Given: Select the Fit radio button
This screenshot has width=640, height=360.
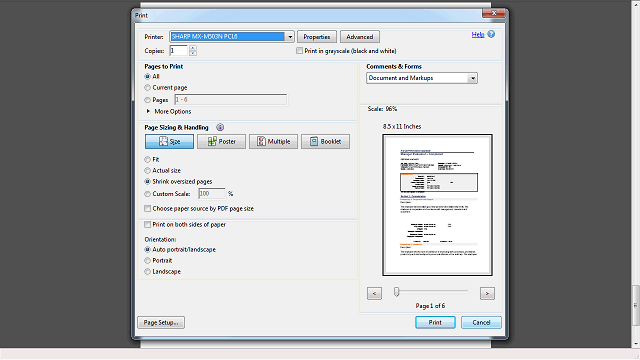Looking at the screenshot, I should coord(148,160).
